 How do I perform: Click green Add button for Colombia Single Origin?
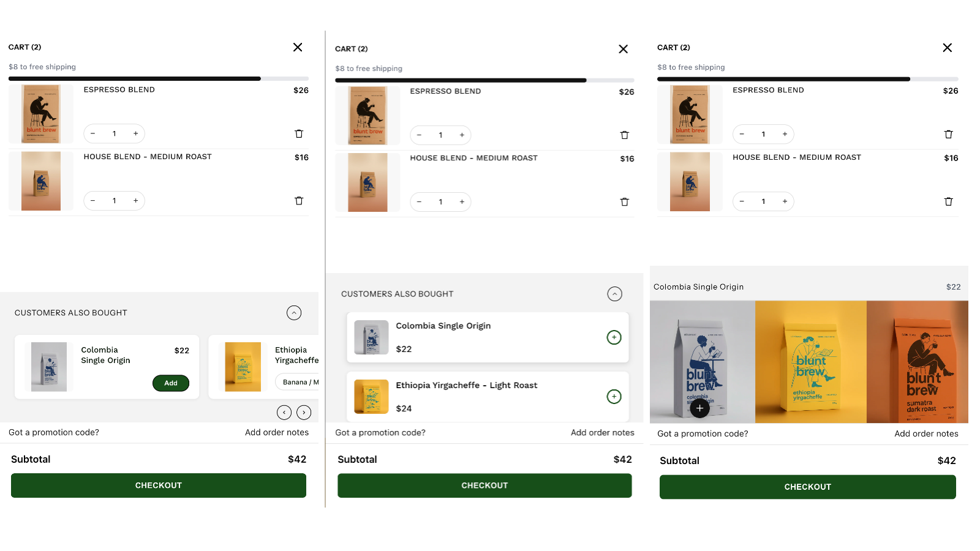click(x=171, y=383)
